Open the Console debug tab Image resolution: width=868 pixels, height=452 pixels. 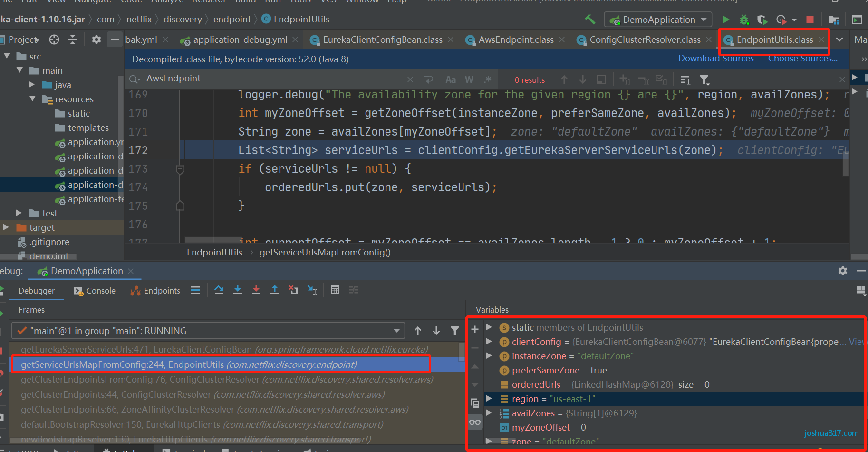(95, 291)
